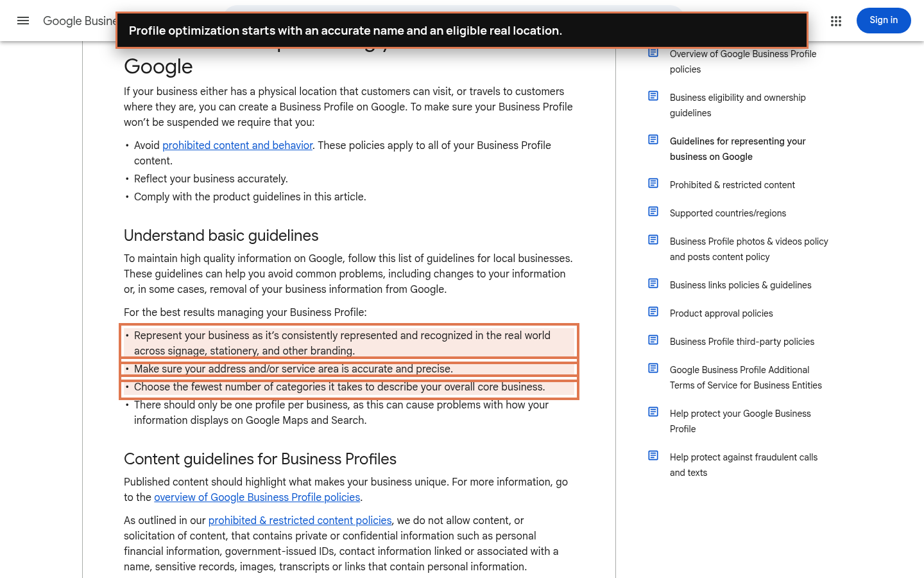Open Business Profile third-party policies article
This screenshot has height=578, width=924.
[742, 342]
